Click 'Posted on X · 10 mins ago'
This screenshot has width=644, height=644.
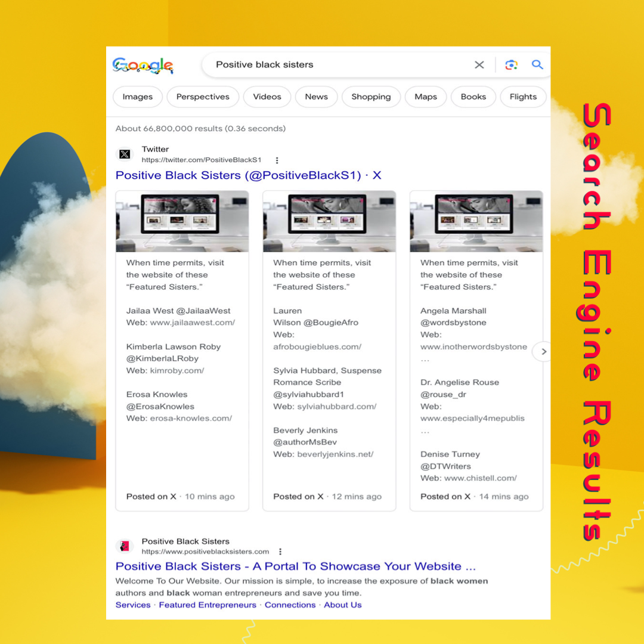pos(180,497)
